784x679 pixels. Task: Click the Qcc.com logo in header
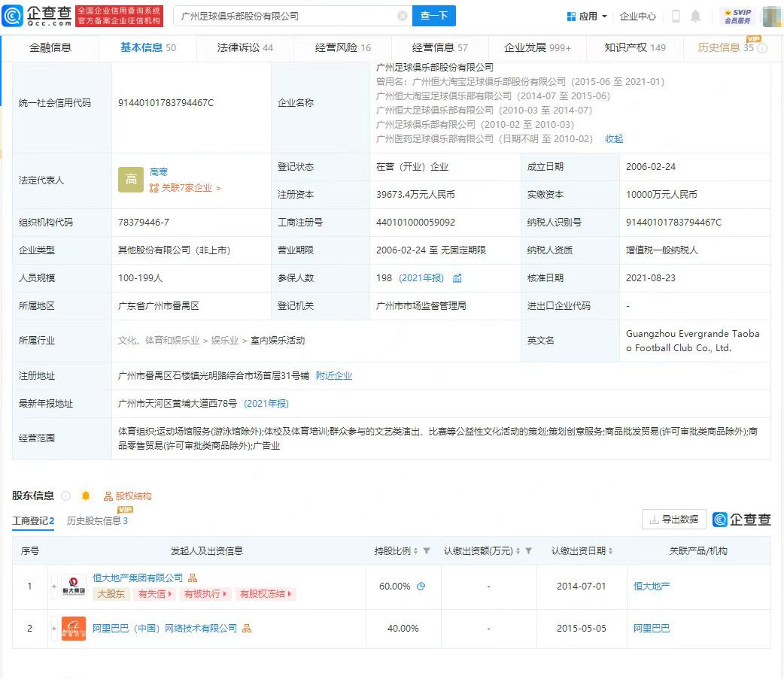click(38, 16)
